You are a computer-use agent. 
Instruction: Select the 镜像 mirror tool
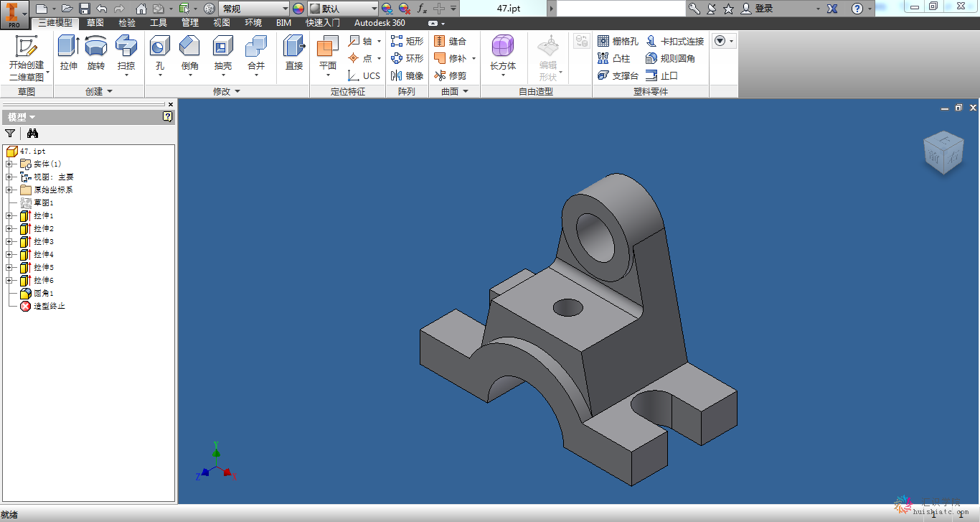[407, 75]
